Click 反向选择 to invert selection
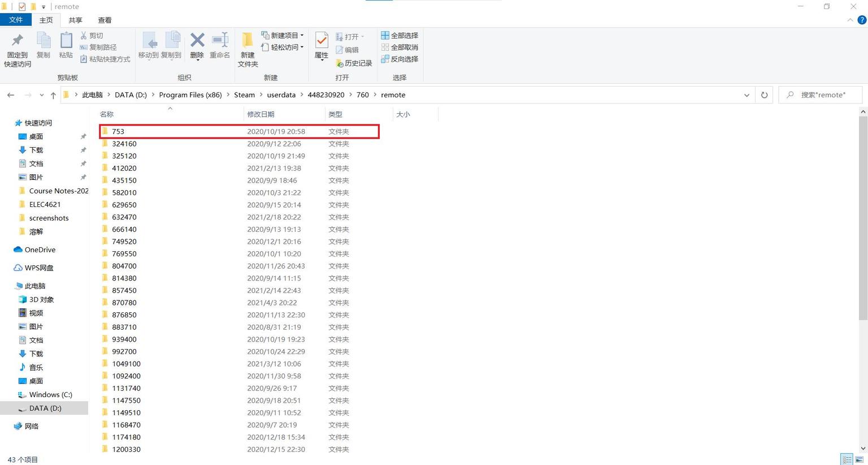This screenshot has width=868, height=465. (400, 59)
